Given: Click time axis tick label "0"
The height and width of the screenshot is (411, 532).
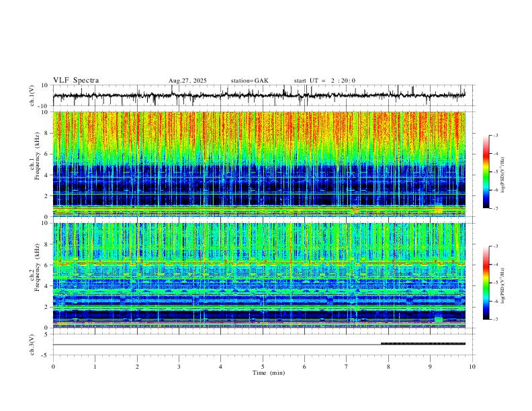Looking at the screenshot, I should point(53,367).
